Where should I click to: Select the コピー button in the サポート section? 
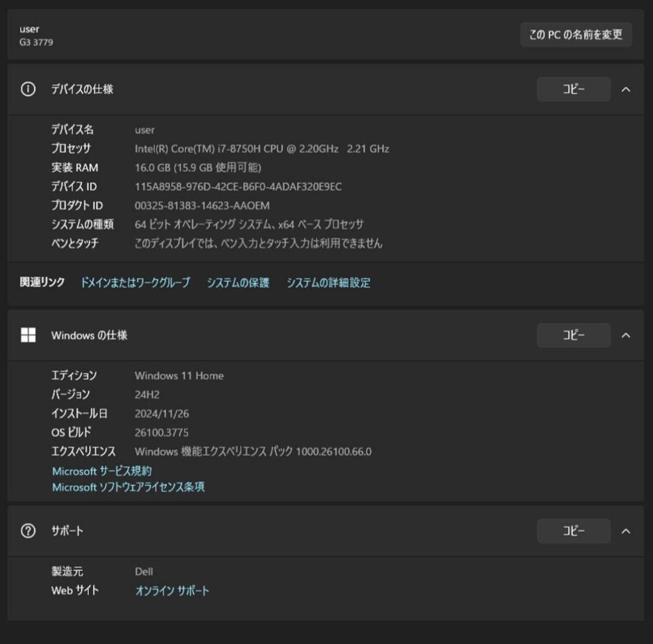(573, 531)
